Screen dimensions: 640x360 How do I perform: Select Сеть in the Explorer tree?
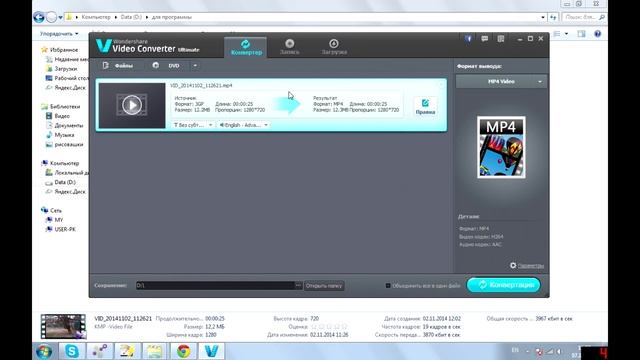(x=51, y=211)
